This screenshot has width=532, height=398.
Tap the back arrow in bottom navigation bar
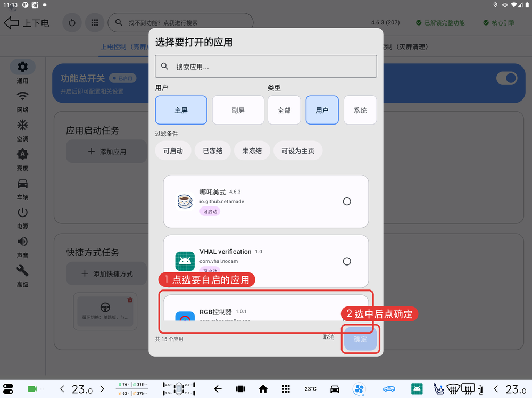(218, 389)
